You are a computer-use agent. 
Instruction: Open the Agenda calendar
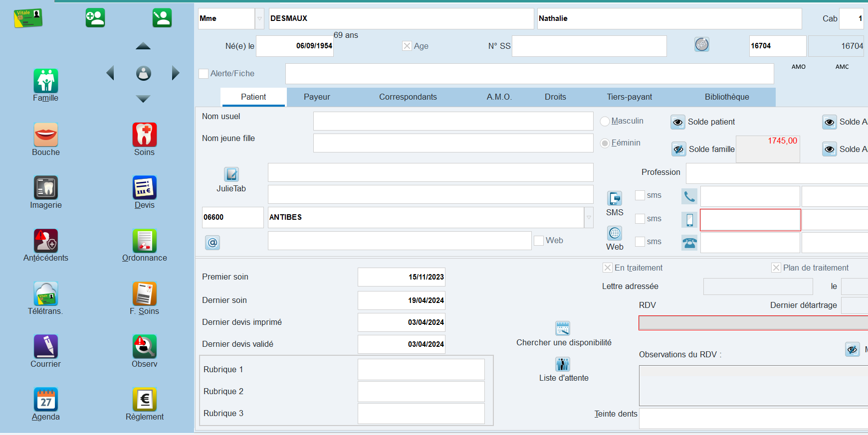tap(46, 400)
